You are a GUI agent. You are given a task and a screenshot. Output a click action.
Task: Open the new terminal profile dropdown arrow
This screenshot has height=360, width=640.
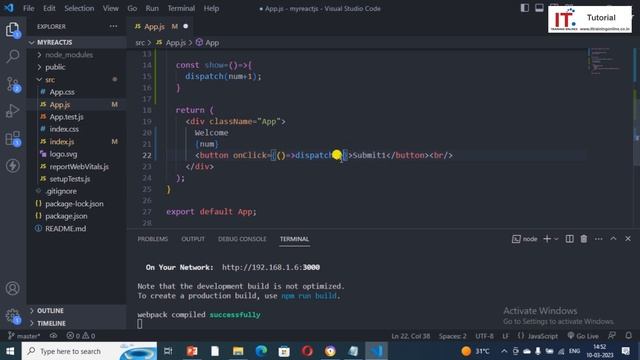pos(556,239)
